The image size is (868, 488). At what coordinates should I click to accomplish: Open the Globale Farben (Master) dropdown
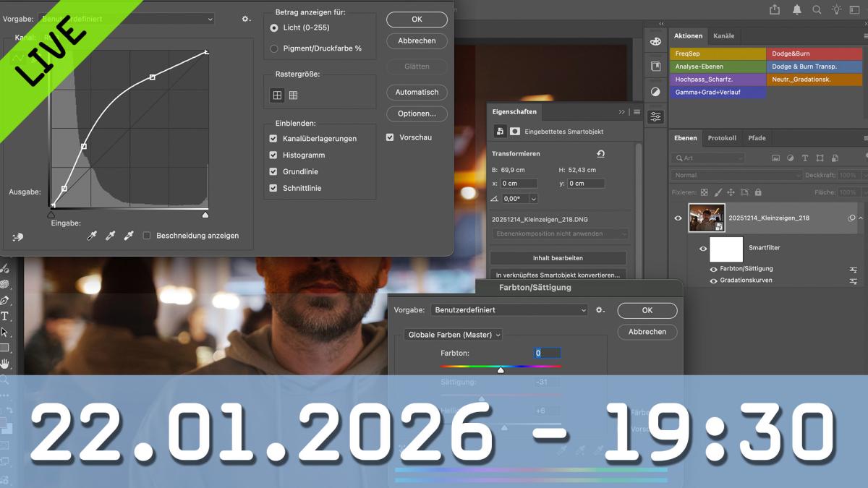454,335
